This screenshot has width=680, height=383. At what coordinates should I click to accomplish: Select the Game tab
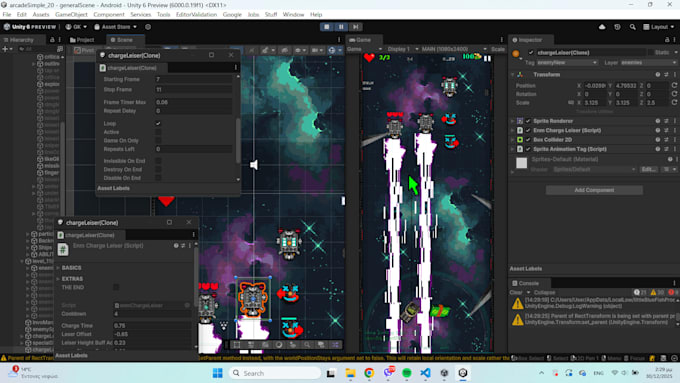[x=360, y=40]
